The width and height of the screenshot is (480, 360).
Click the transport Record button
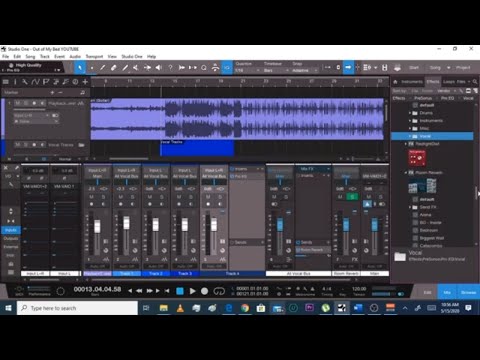205,291
